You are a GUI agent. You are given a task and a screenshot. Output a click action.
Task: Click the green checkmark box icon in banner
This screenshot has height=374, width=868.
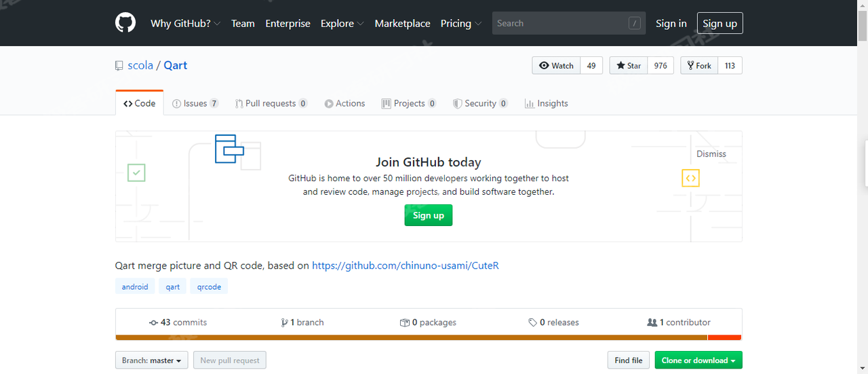tap(136, 172)
